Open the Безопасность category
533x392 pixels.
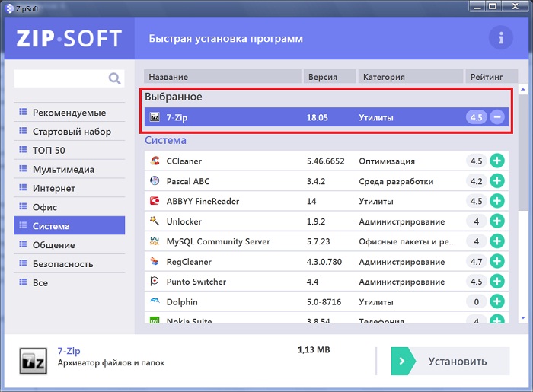(62, 264)
